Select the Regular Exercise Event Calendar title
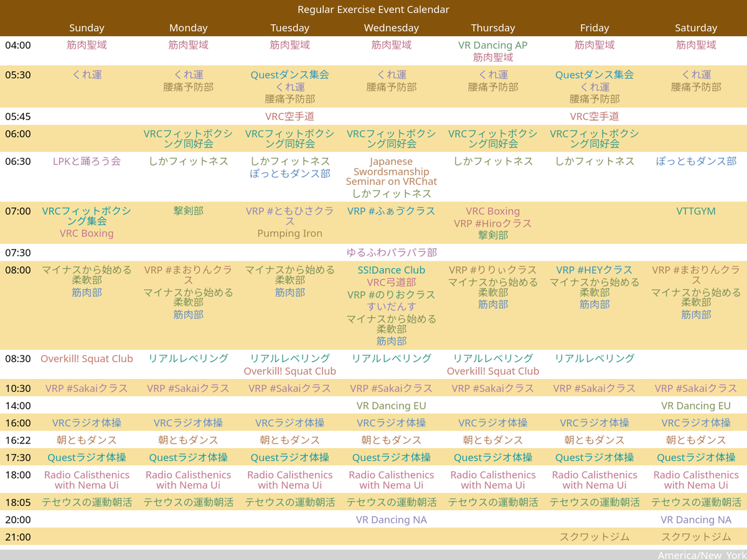Image resolution: width=747 pixels, height=560 pixels. [374, 9]
